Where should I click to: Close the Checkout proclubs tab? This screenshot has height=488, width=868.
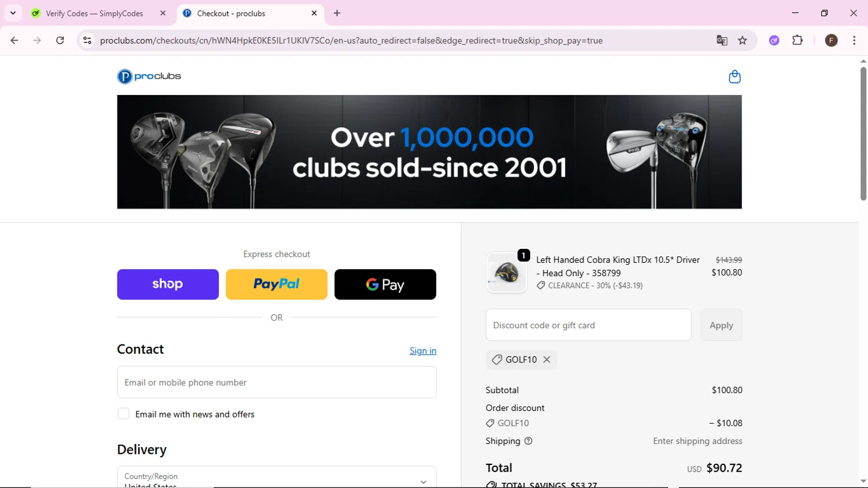(x=314, y=13)
